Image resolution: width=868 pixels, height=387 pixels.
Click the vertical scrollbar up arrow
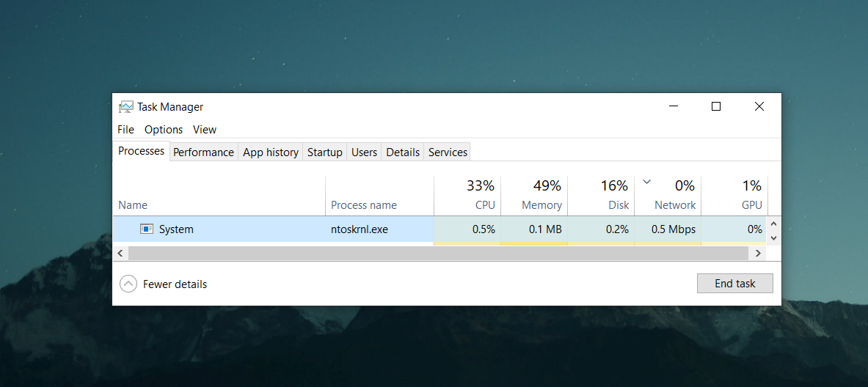coord(774,224)
